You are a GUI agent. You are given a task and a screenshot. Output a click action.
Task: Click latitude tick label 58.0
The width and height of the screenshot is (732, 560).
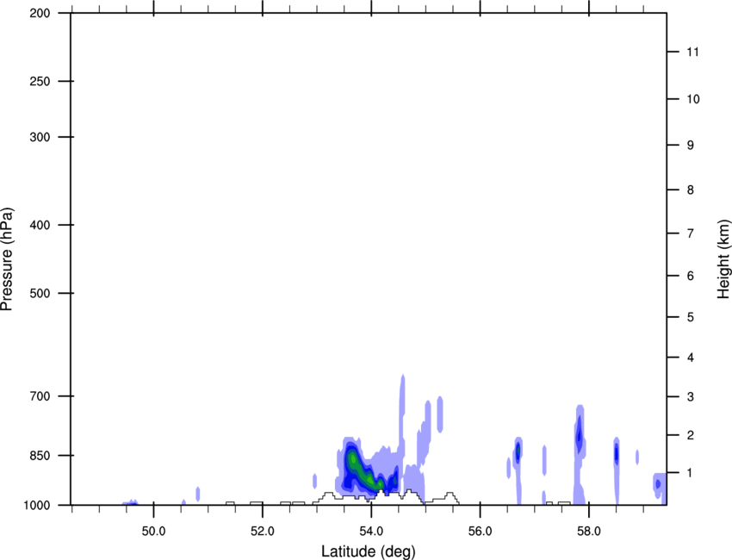[x=589, y=532]
